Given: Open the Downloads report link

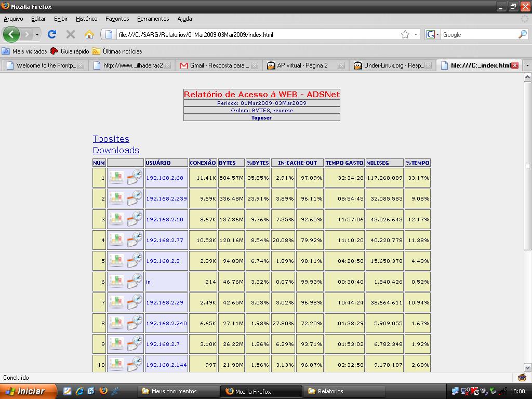Looking at the screenshot, I should pos(116,150).
